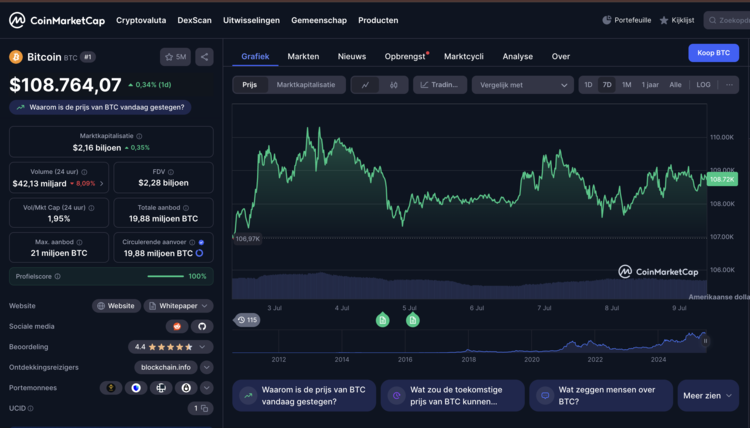Open the DexScan menu
The width and height of the screenshot is (750, 428).
coord(194,20)
